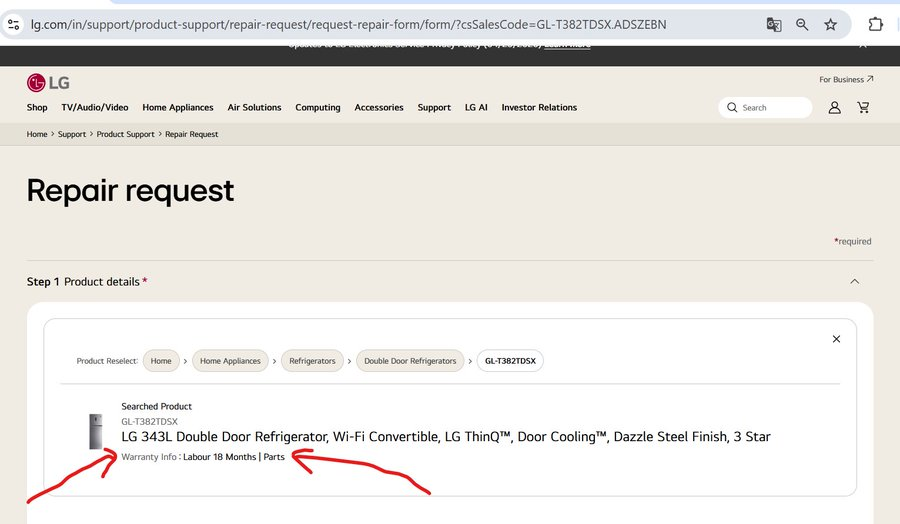
Task: Select the Home reselect chip
Action: point(161,361)
